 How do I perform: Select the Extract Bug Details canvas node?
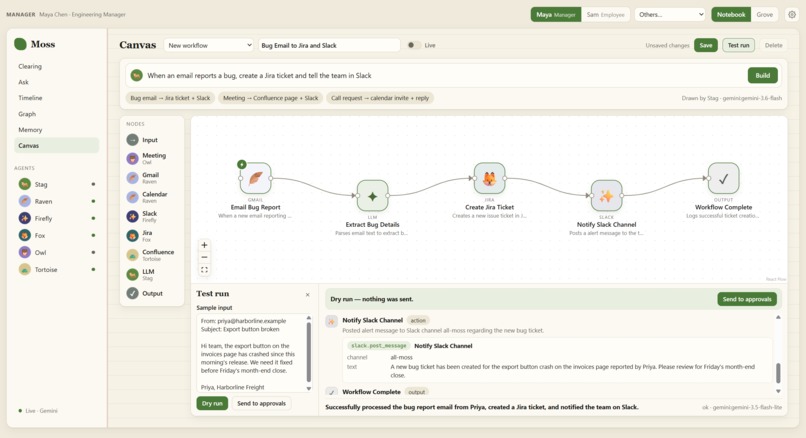[x=373, y=196]
